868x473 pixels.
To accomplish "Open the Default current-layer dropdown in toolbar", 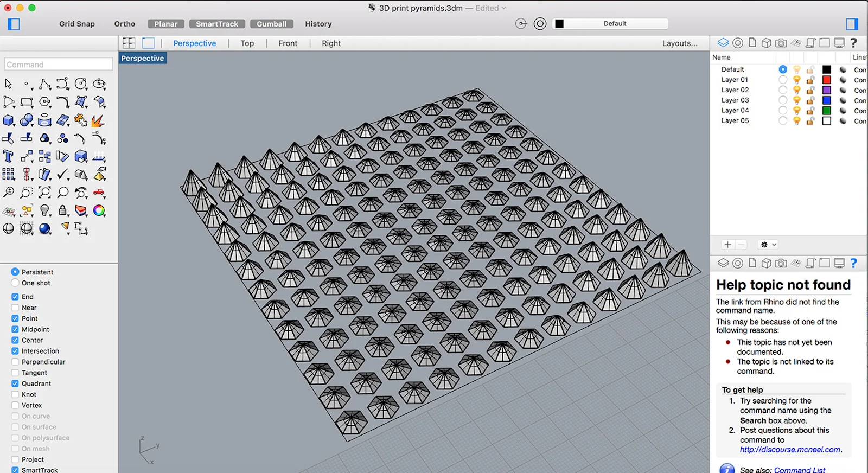I will pos(611,24).
